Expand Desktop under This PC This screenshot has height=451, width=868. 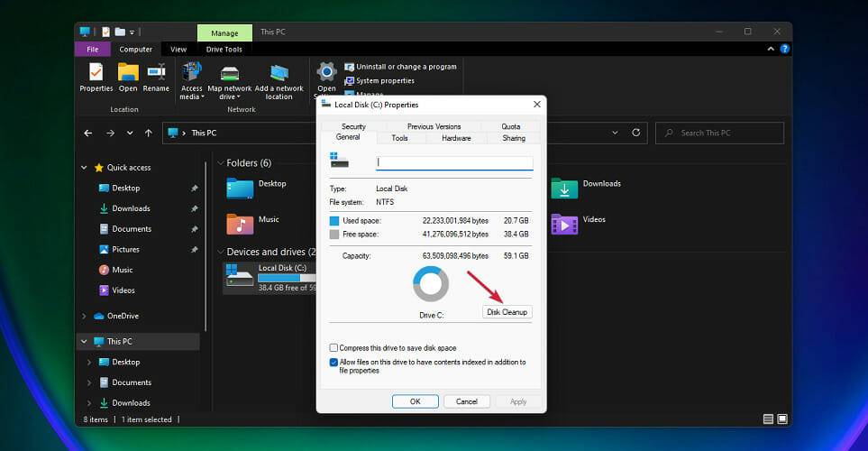coord(89,362)
